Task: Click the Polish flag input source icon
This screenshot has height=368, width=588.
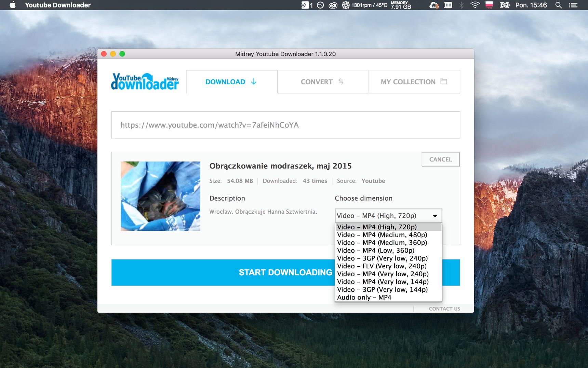Action: click(489, 5)
